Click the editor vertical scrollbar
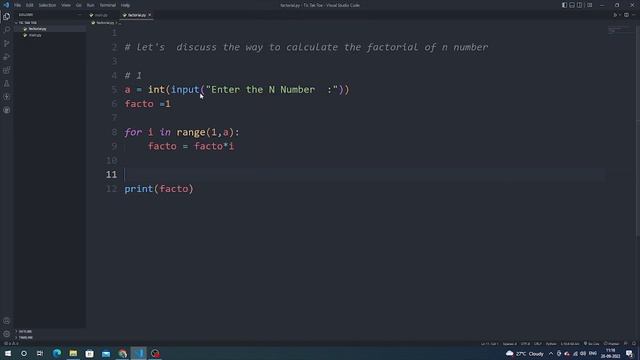Image resolution: width=640 pixels, height=360 pixels. pyautogui.click(x=638, y=131)
